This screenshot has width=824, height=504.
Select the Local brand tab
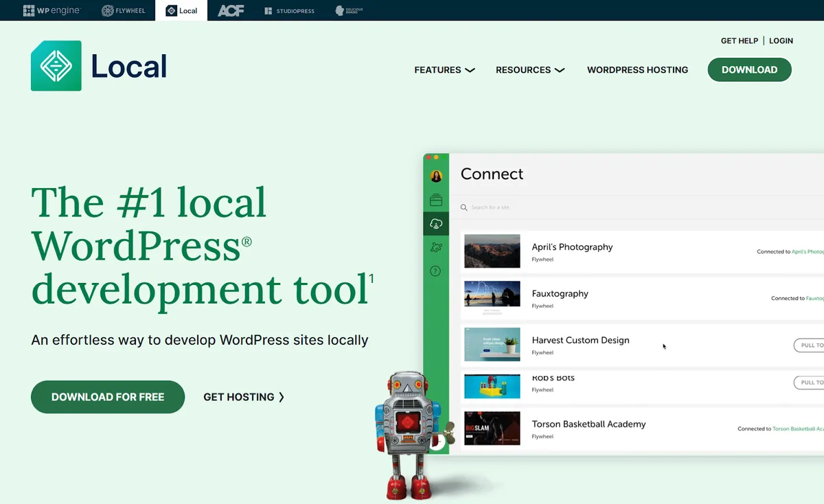(x=181, y=10)
